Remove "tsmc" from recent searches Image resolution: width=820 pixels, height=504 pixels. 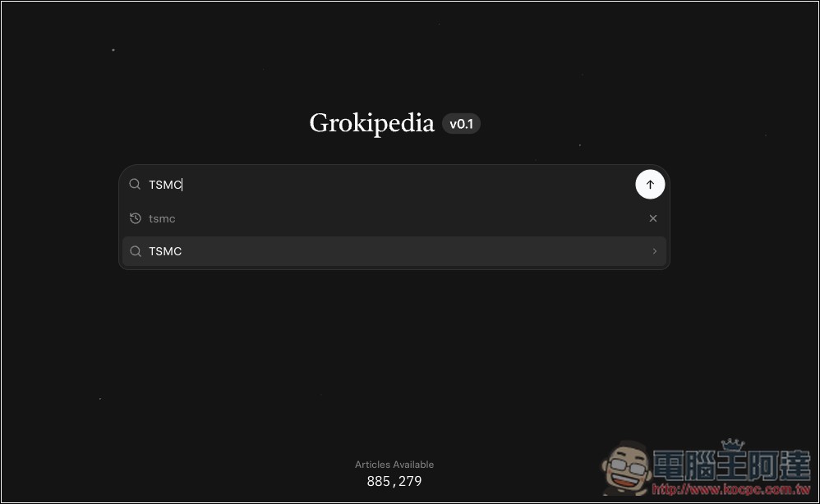653,218
